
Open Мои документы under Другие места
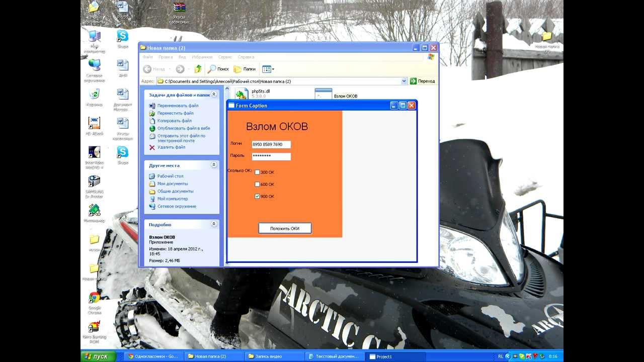(173, 184)
